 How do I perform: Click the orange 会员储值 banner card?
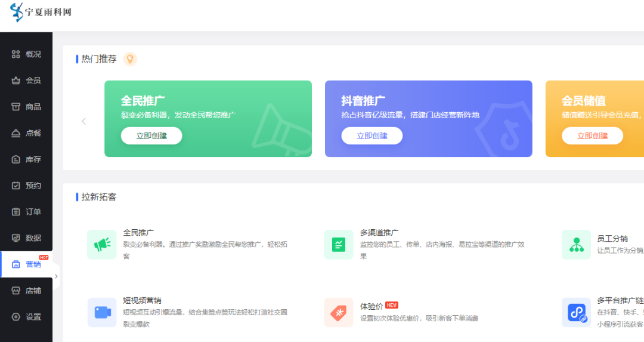(x=595, y=119)
